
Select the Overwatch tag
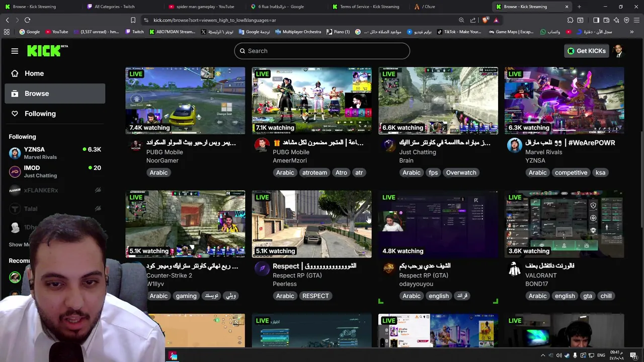click(461, 172)
